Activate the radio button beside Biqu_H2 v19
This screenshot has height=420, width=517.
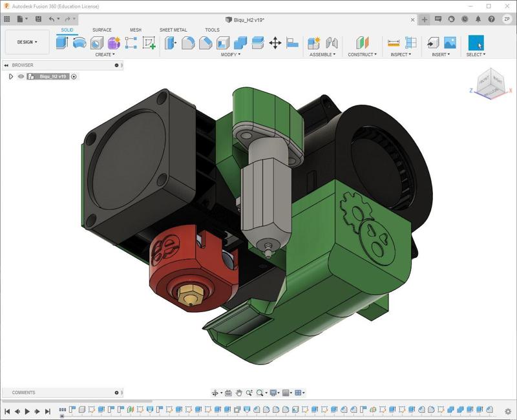(x=74, y=76)
